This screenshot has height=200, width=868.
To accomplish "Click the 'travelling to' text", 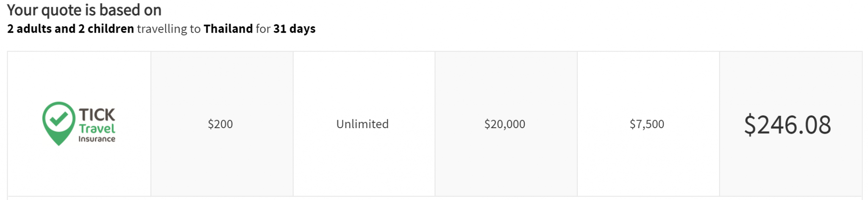I will (169, 29).
